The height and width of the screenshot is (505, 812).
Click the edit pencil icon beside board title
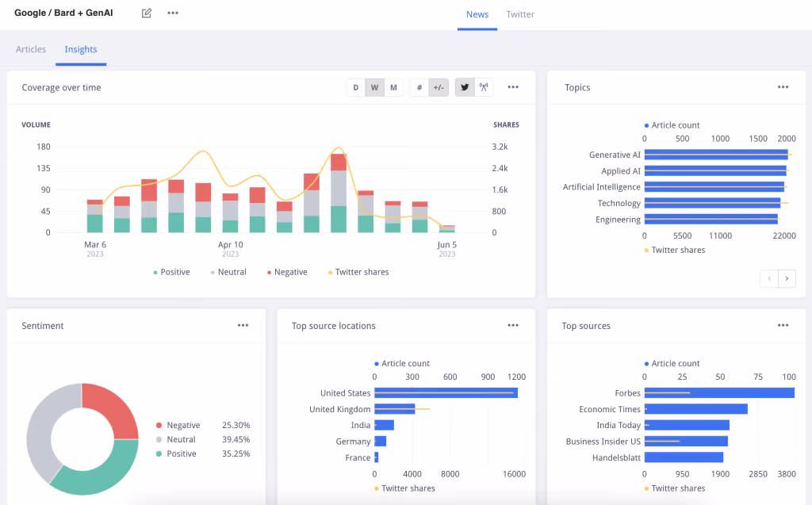point(147,13)
